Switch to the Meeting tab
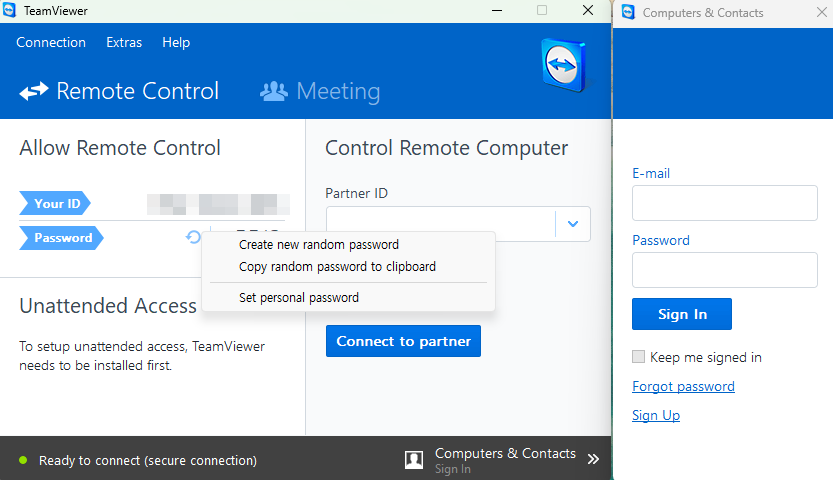This screenshot has height=480, width=833. tap(320, 91)
